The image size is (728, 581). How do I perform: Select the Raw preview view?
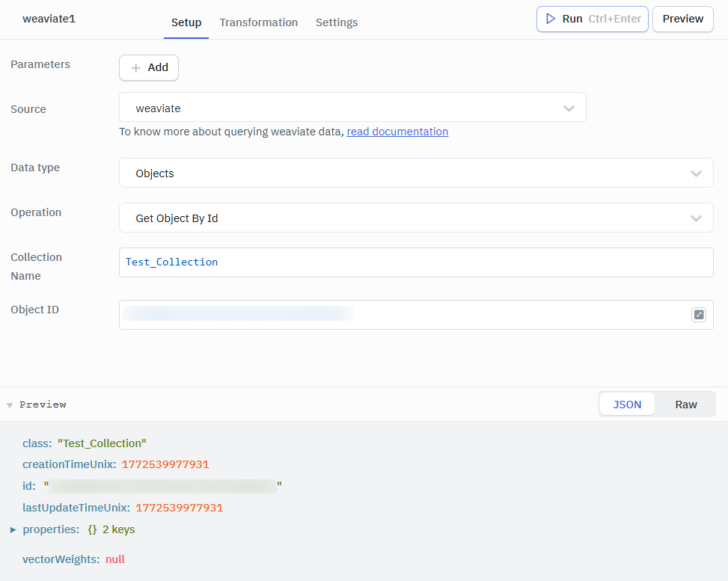pos(686,405)
